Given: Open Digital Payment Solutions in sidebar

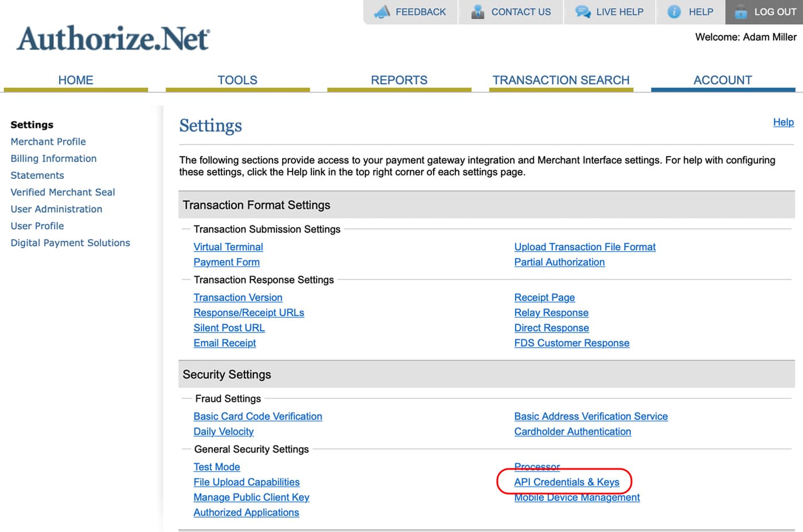Looking at the screenshot, I should pyautogui.click(x=70, y=243).
